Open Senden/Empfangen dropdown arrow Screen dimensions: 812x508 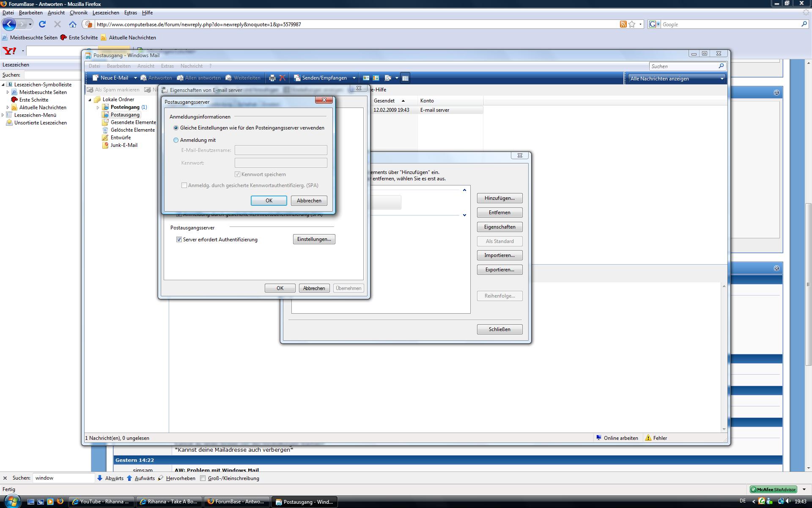[354, 78]
